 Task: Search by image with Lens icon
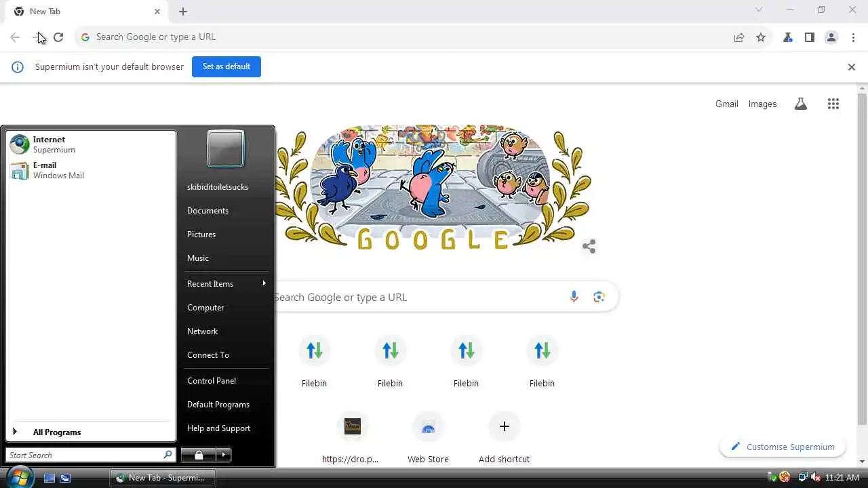[x=599, y=297]
